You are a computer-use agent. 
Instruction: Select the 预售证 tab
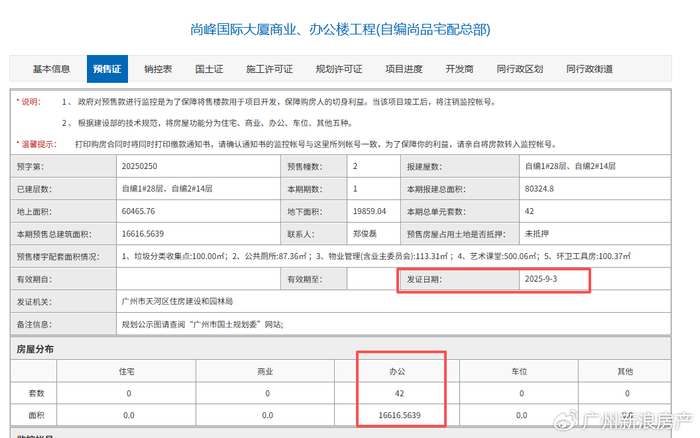[107, 69]
